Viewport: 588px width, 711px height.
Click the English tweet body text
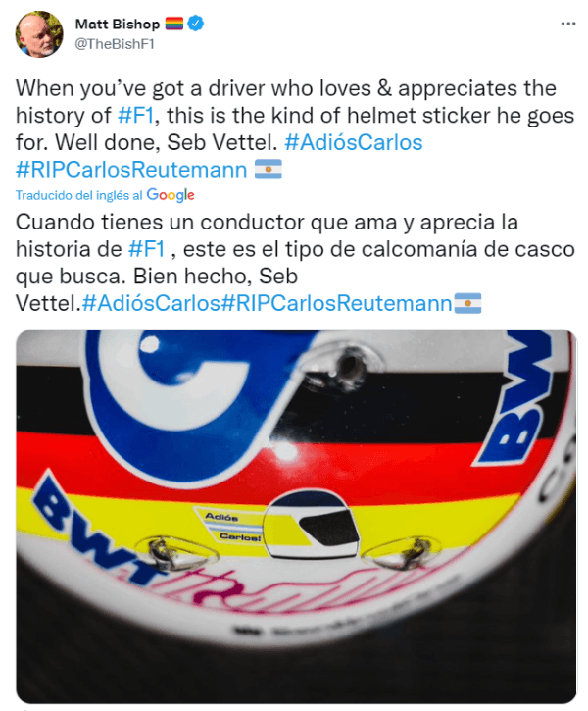tap(294, 128)
